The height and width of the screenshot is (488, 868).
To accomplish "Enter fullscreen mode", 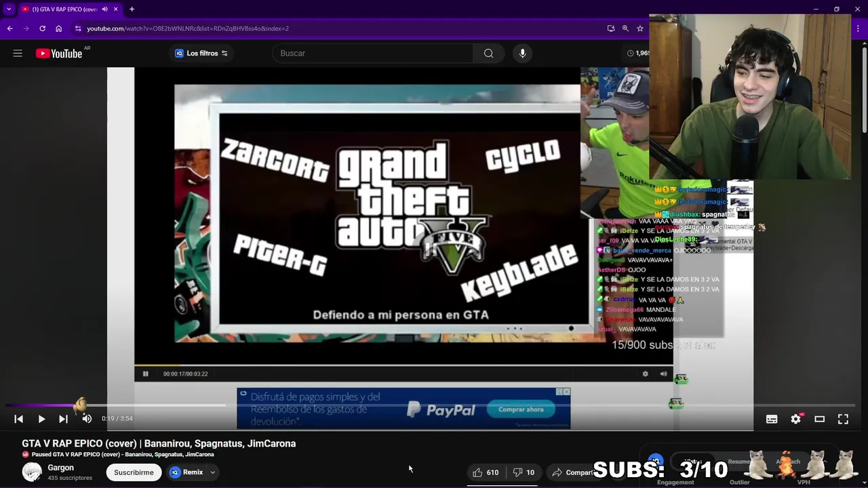I will (843, 419).
